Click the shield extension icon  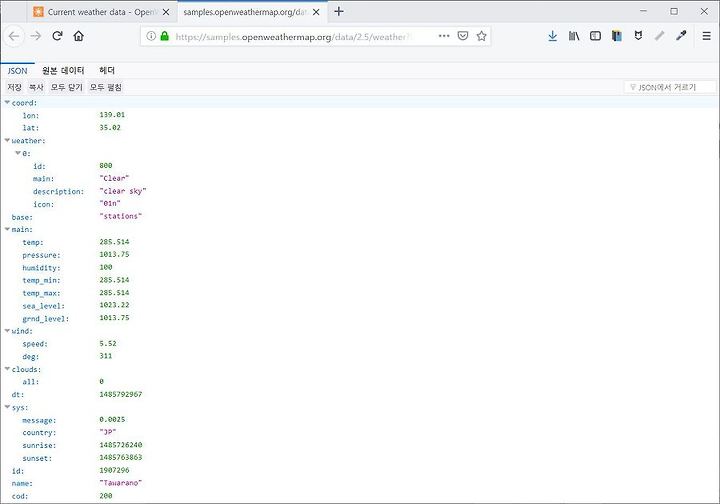click(638, 36)
